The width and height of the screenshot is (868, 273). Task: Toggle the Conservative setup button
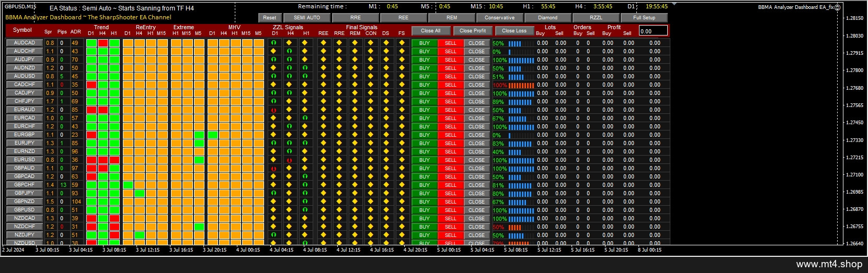click(x=500, y=17)
